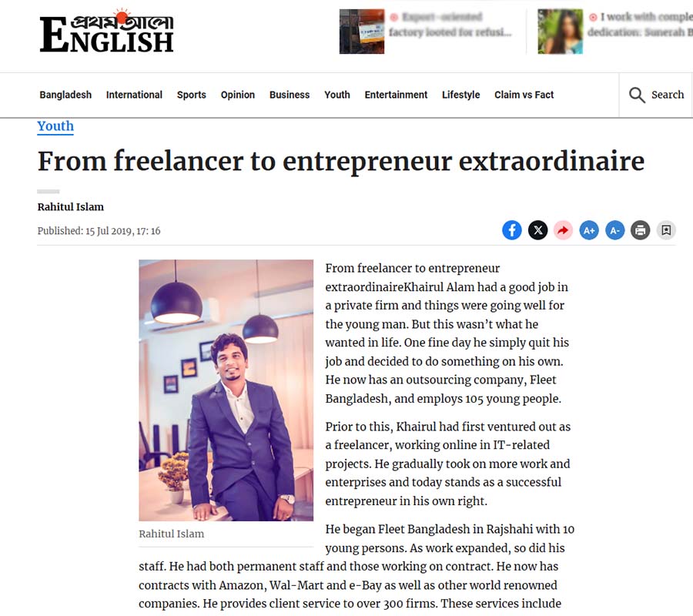Viewport: 693px width, 616px height.
Task: Decrease font size with A- icon
Action: coord(614,229)
